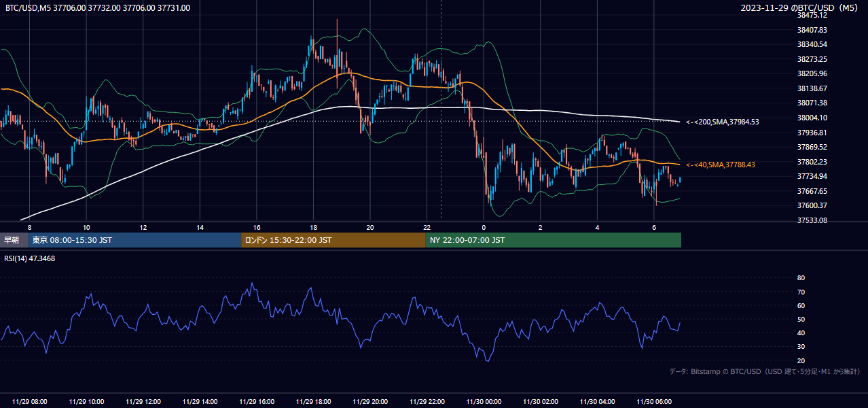Click hour label 16 under price chart
This screenshot has height=408, width=868.
pos(257,227)
